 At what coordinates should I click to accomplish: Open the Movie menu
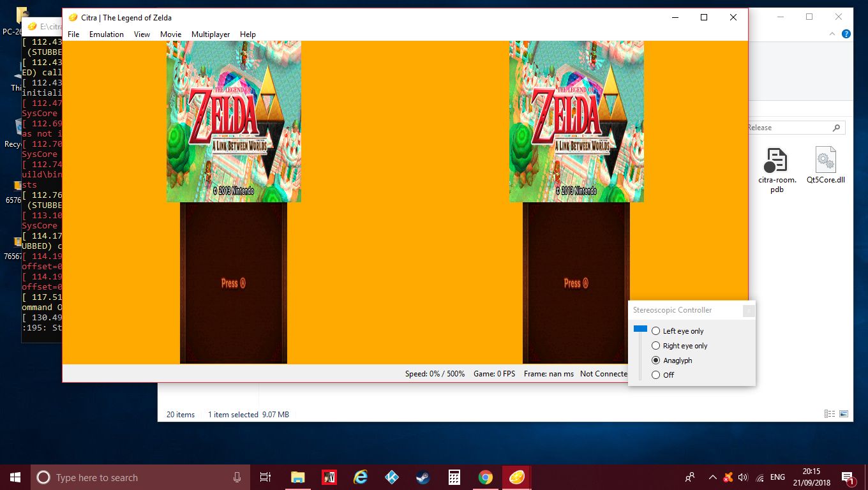pos(170,34)
